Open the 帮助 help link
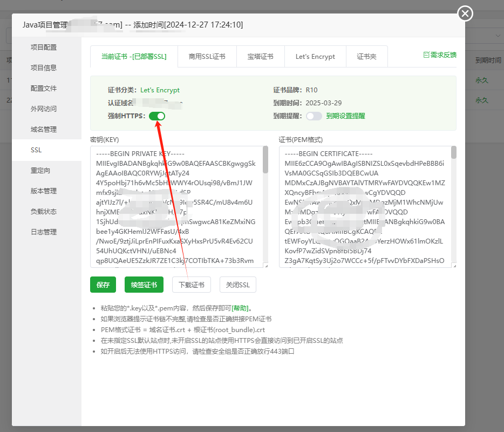 (x=240, y=308)
